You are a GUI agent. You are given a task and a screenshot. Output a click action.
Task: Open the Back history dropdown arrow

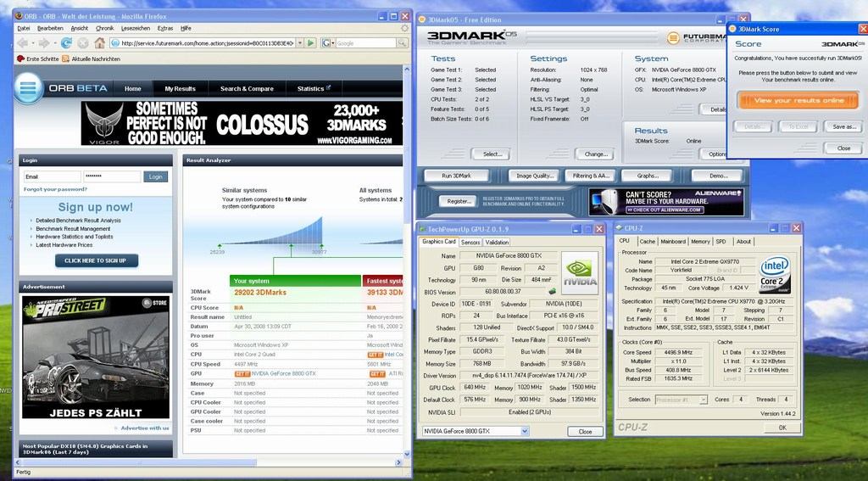coord(31,42)
